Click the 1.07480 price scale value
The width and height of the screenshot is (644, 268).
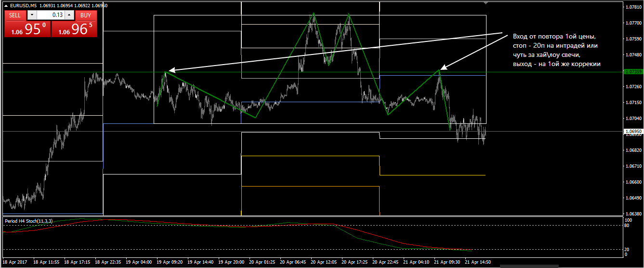632,54
